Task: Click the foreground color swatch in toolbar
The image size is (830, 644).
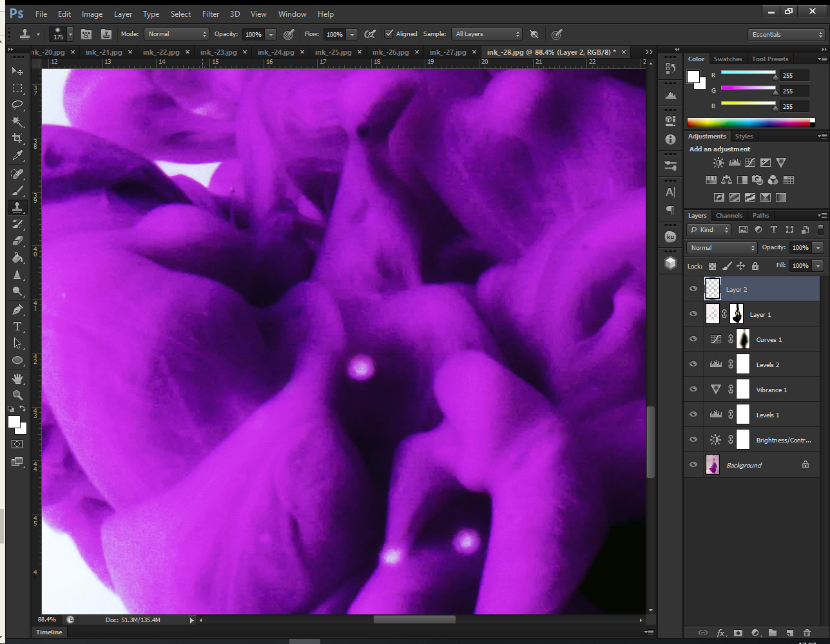Action: 14,422
